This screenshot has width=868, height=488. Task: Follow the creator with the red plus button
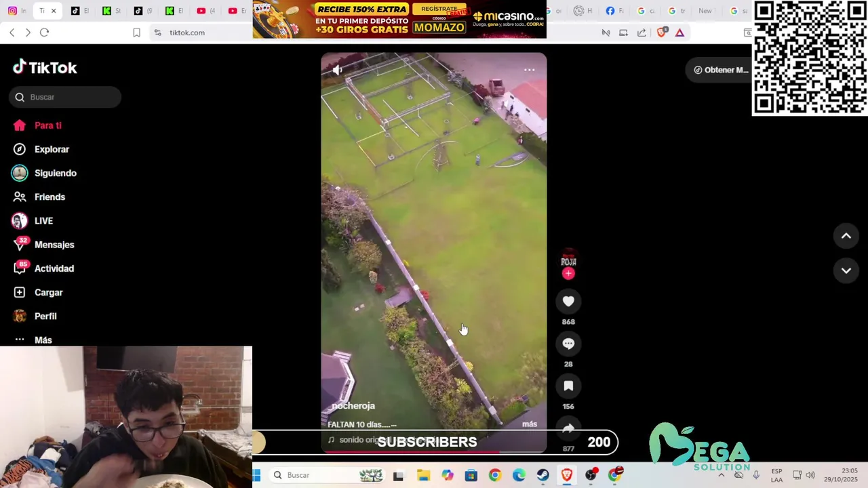[x=568, y=273]
